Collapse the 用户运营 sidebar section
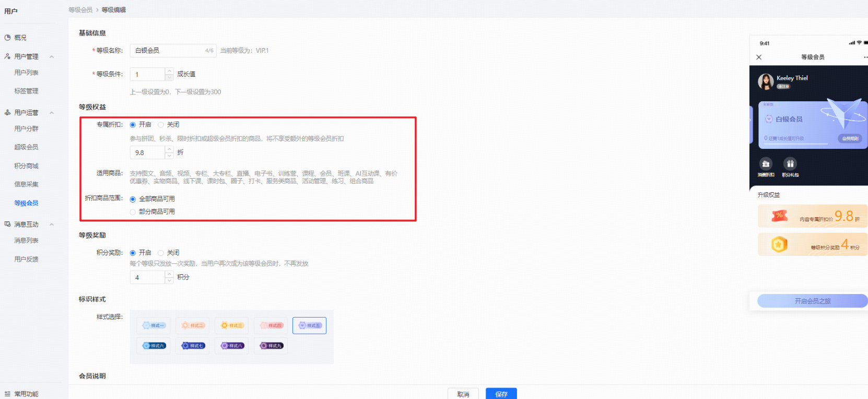 52,113
